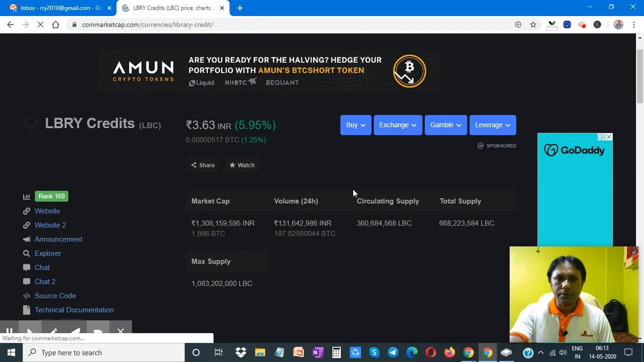The image size is (644, 362).
Task: Close the GoDaddy ad with X
Action: (x=609, y=137)
